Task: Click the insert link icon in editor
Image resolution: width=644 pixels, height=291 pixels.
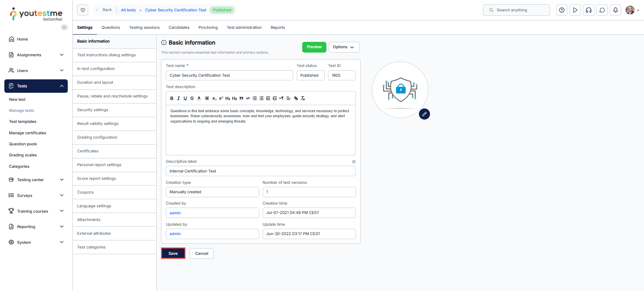Action: 296,98
